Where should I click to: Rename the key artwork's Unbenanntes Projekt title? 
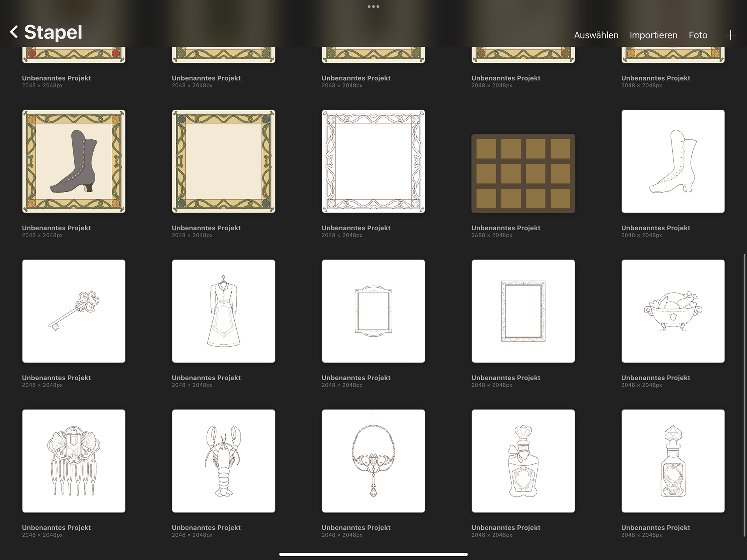pos(56,377)
